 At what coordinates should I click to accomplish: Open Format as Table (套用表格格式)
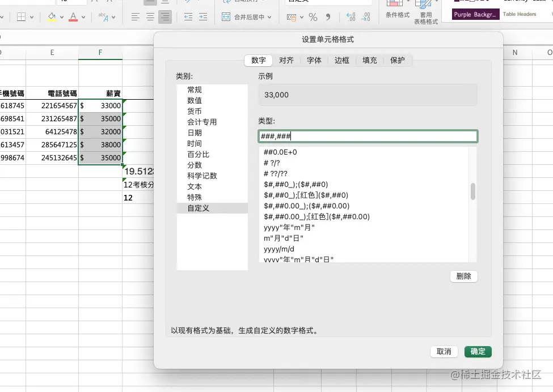coord(426,12)
